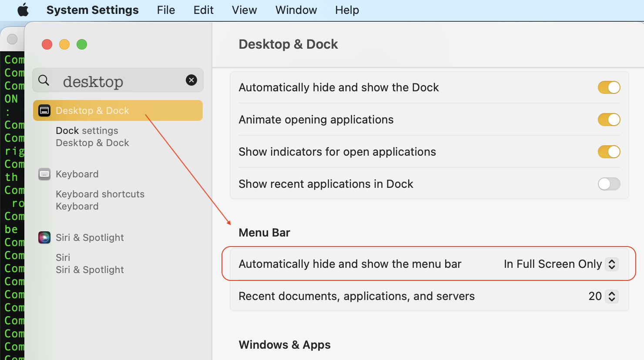Open the Apple menu

[23, 10]
